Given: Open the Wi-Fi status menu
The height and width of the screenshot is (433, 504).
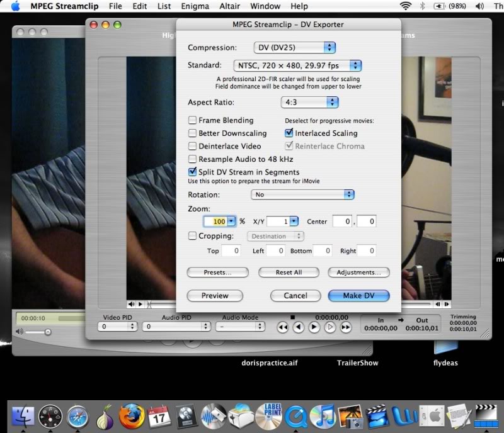Looking at the screenshot, I should (405, 6).
